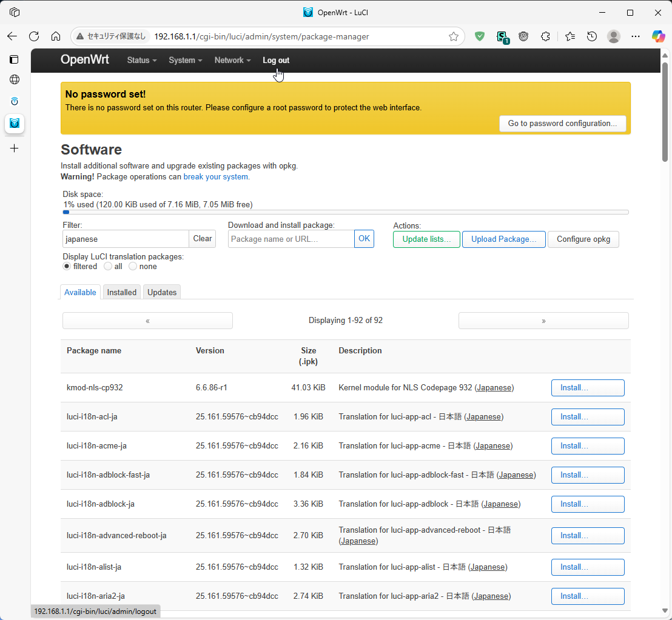Click the Version column header
The width and height of the screenshot is (672, 620).
coord(210,351)
